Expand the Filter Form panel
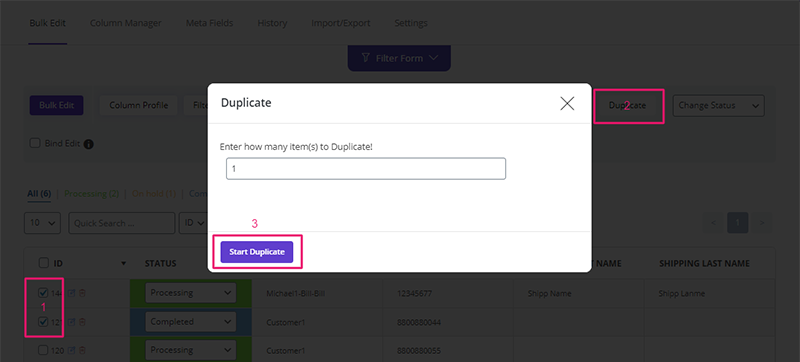 (x=399, y=58)
